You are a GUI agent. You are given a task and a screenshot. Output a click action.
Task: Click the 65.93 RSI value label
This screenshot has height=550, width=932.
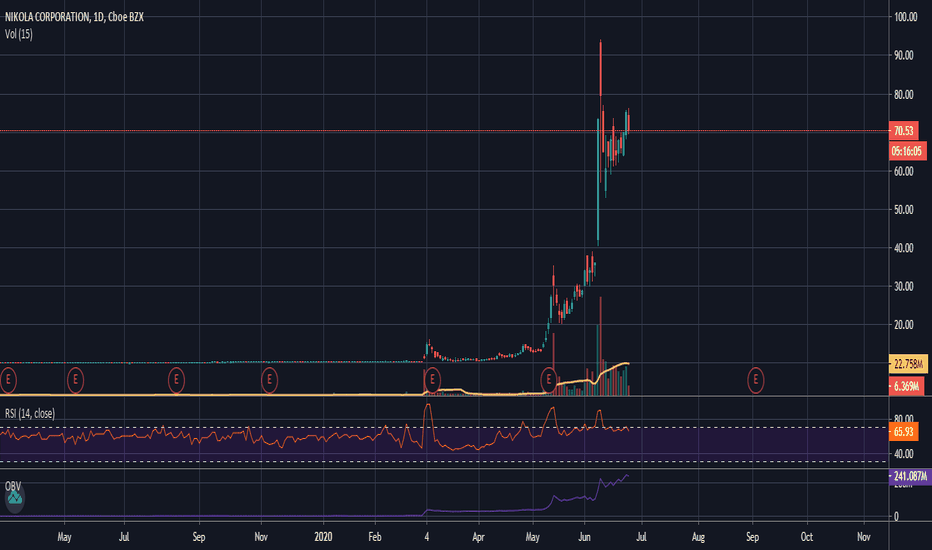[x=903, y=432]
